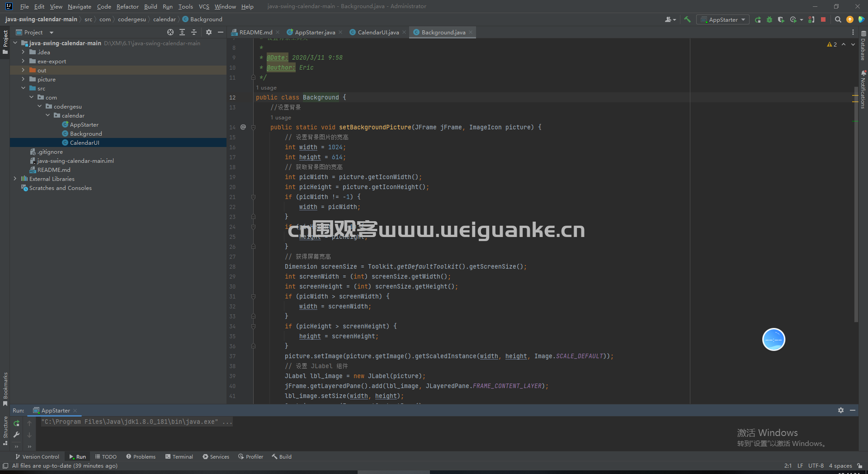Debug AppStarter with the bug icon
The width and height of the screenshot is (868, 474).
(x=769, y=19)
